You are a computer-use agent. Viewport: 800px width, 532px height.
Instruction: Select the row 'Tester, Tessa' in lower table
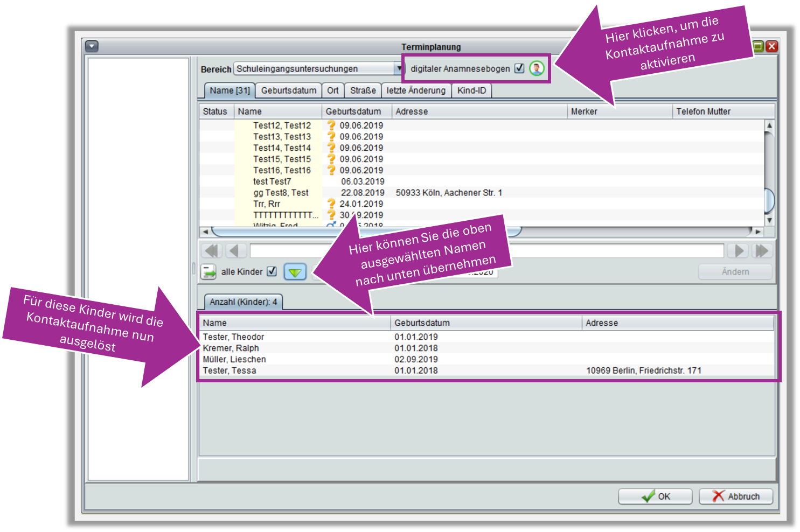coord(229,370)
